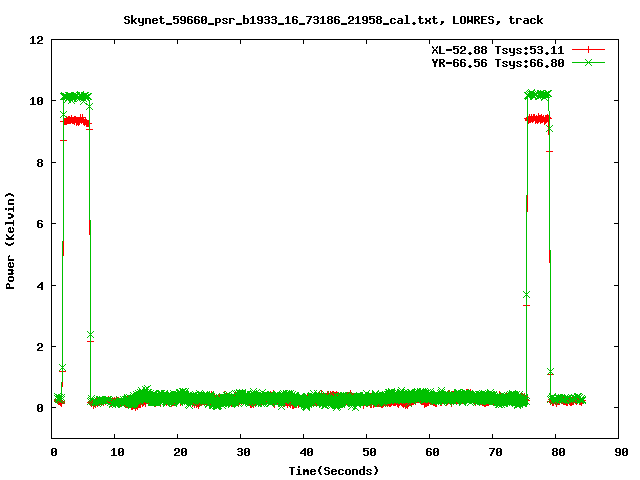Click y-axis tick label 4
This screenshot has width=640, height=480.
tap(40, 286)
